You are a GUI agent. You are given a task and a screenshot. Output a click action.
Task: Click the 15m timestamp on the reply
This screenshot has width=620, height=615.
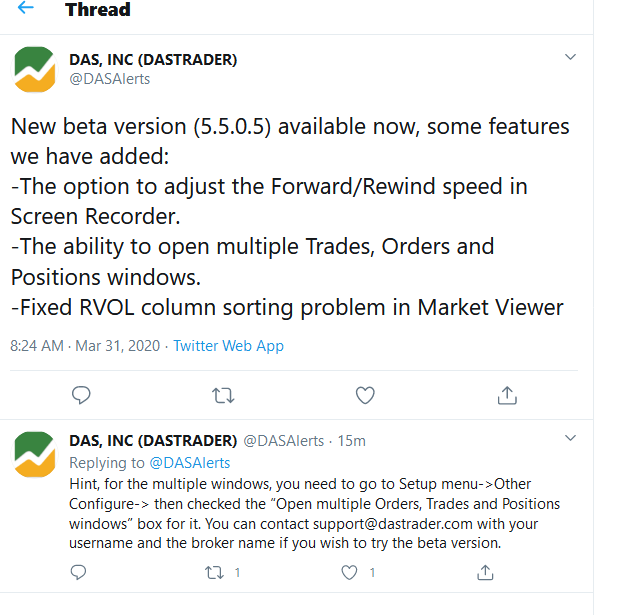pyautogui.click(x=351, y=441)
